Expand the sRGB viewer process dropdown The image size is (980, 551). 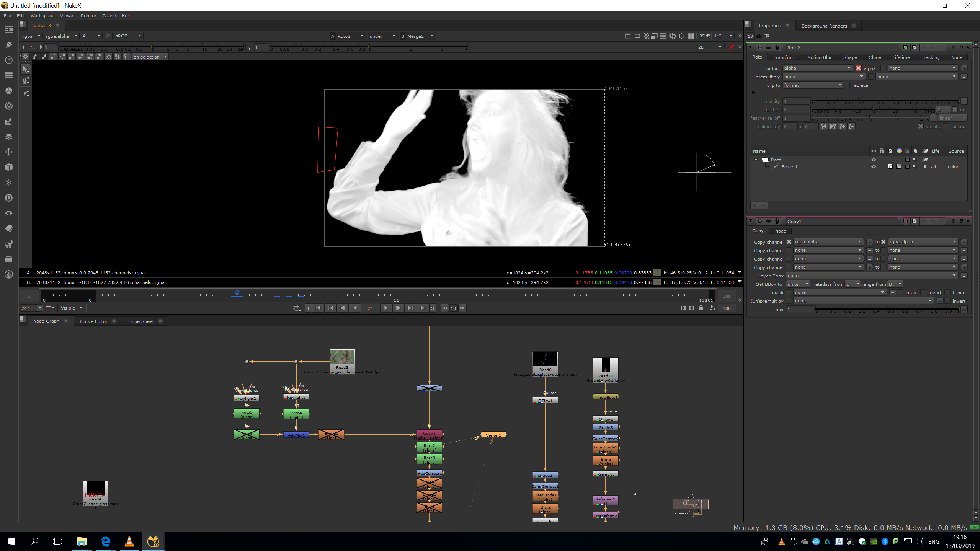tap(128, 36)
